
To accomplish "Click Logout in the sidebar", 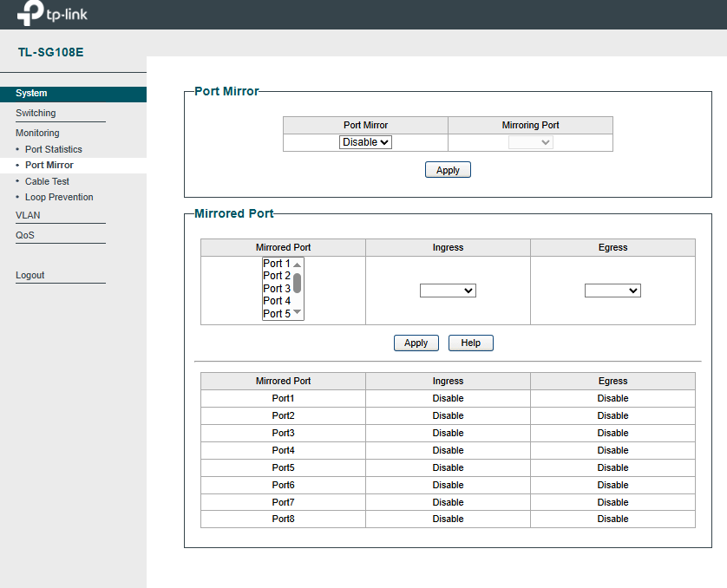I will tap(30, 275).
